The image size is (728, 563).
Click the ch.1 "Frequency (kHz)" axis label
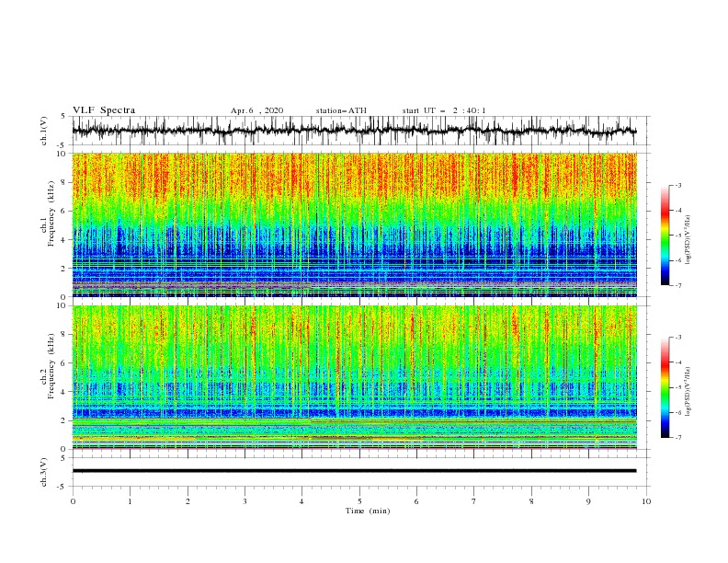click(51, 213)
